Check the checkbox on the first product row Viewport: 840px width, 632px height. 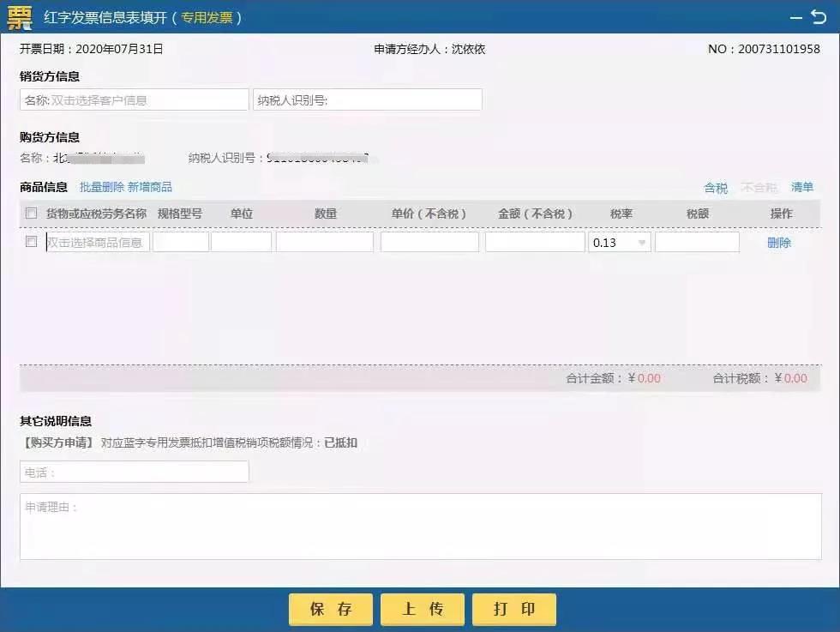(x=31, y=242)
